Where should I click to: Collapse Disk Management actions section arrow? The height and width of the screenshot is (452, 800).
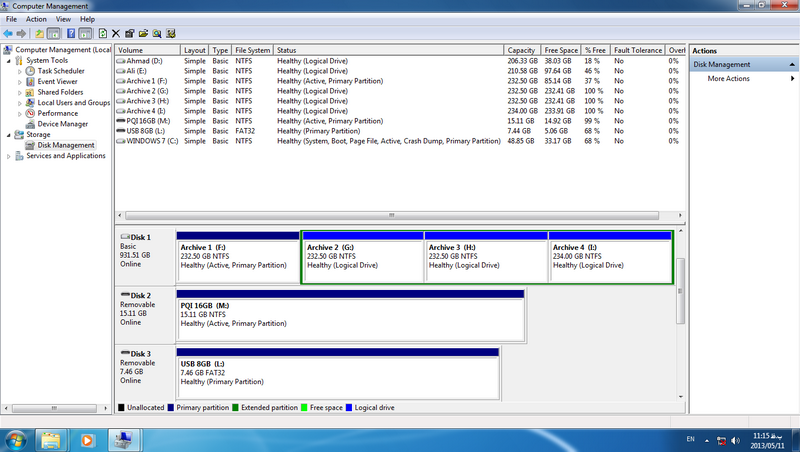pos(792,65)
